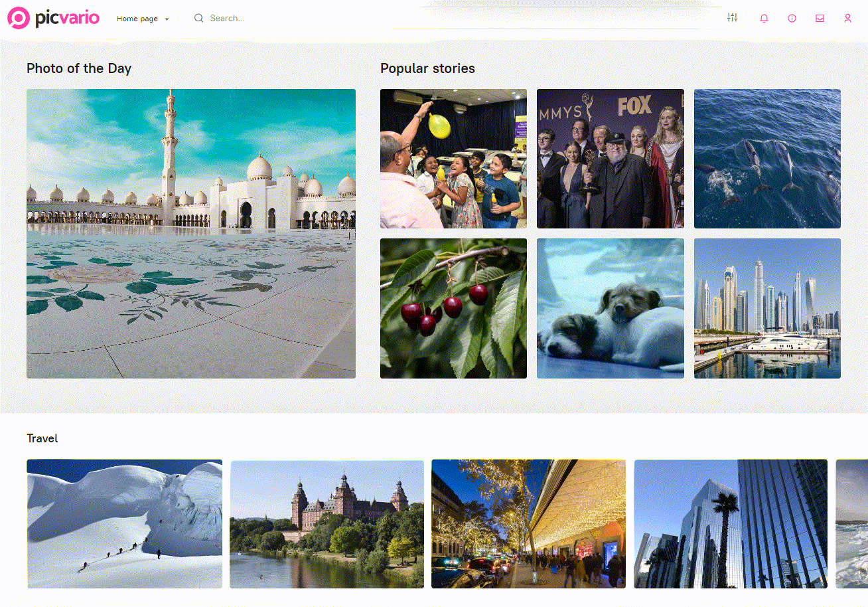
Task: Open the night street lights travel photo
Action: tap(529, 524)
